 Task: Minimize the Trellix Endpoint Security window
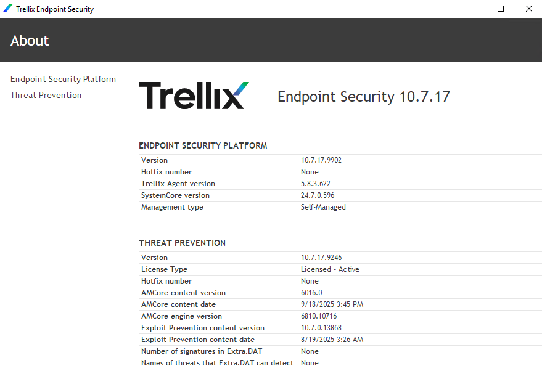pos(473,9)
